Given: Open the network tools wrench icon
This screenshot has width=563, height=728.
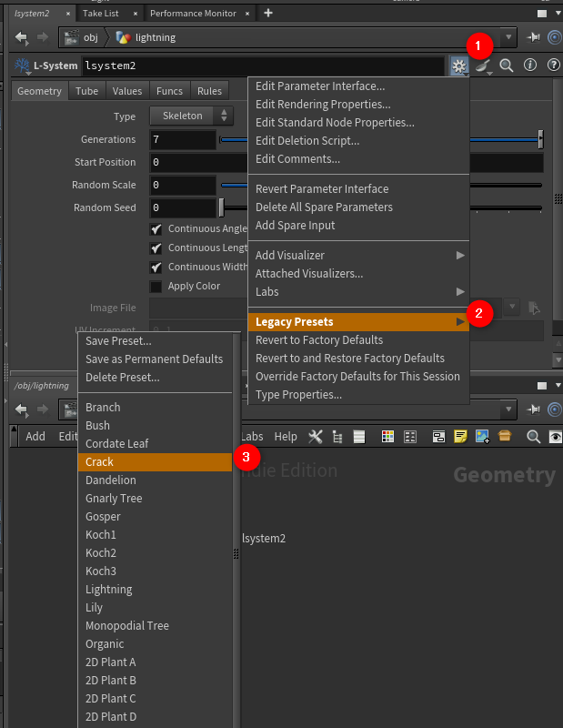Looking at the screenshot, I should pyautogui.click(x=315, y=437).
